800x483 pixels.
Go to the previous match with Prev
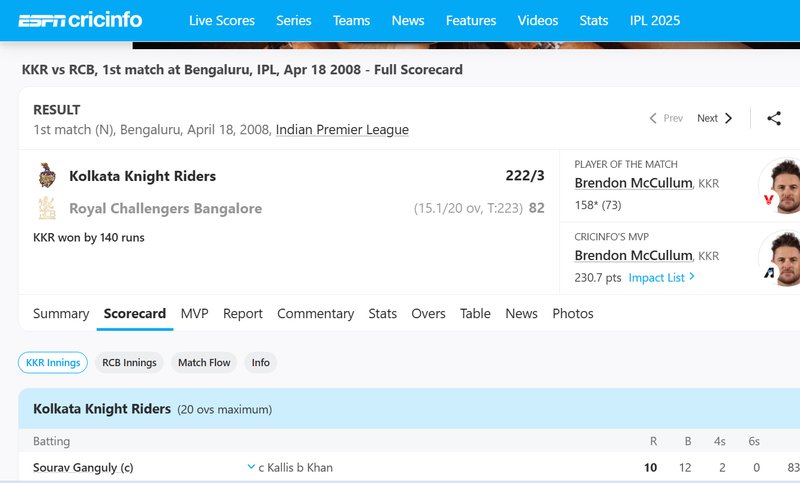(666, 118)
